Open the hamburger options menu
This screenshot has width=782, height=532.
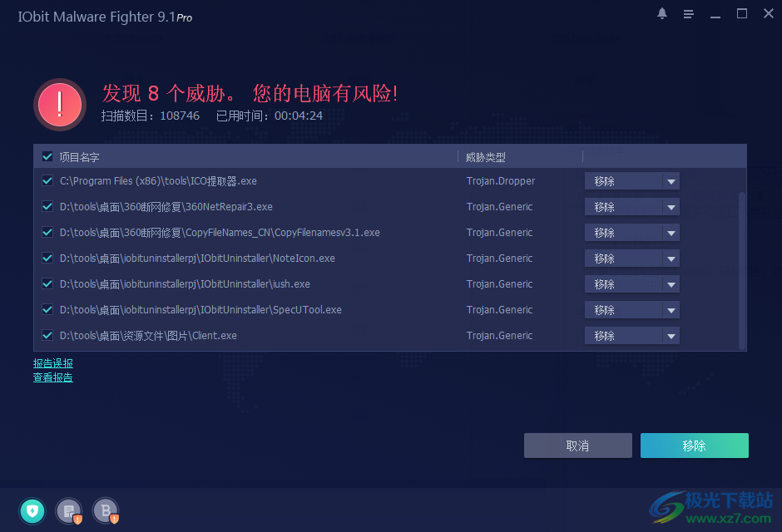[688, 14]
